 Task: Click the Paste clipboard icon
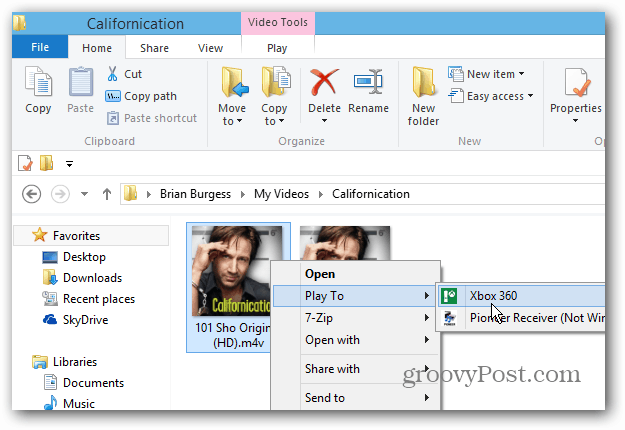(81, 82)
